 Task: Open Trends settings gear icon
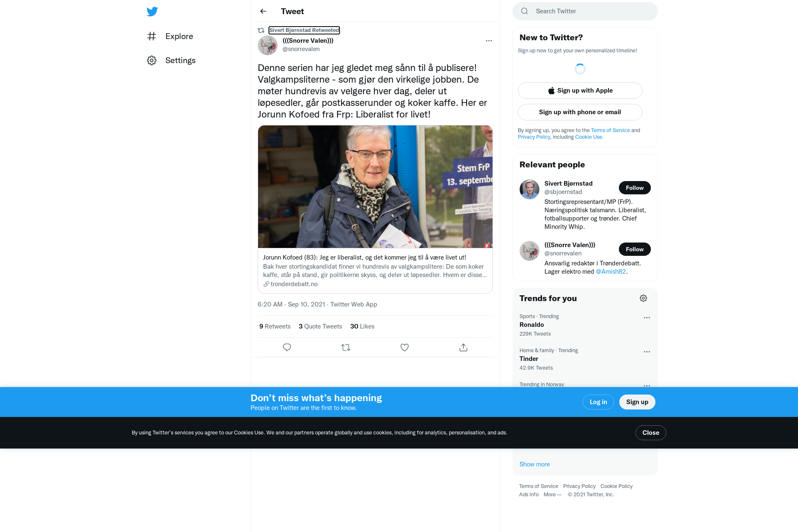643,298
